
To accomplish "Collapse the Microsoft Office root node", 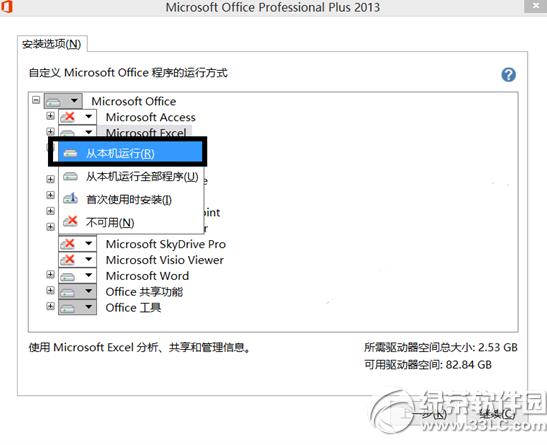I will pos(36,100).
